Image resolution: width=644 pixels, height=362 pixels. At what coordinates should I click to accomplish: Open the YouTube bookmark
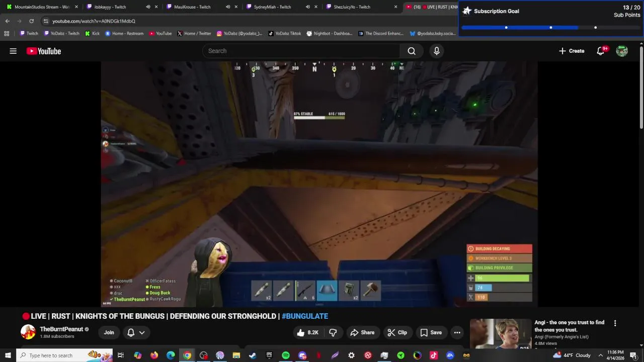point(160,34)
